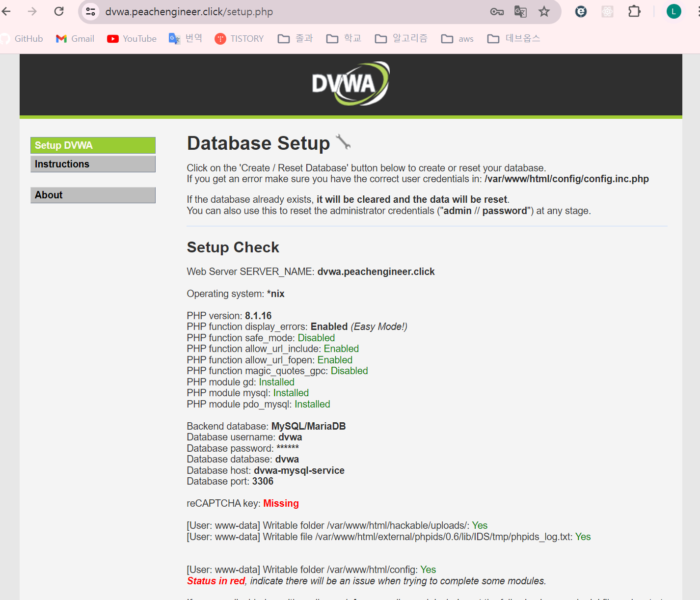Open site information icon in address bar

tap(90, 11)
